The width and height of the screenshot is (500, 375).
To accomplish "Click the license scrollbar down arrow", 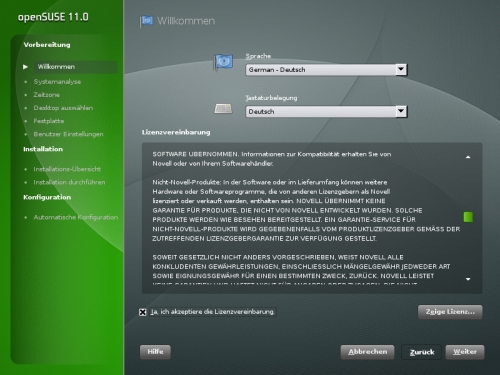I will (x=468, y=279).
